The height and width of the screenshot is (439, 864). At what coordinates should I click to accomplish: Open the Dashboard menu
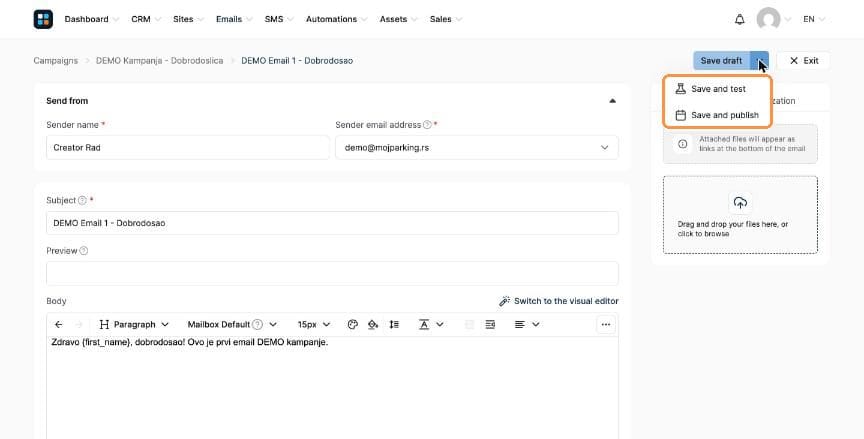click(91, 19)
